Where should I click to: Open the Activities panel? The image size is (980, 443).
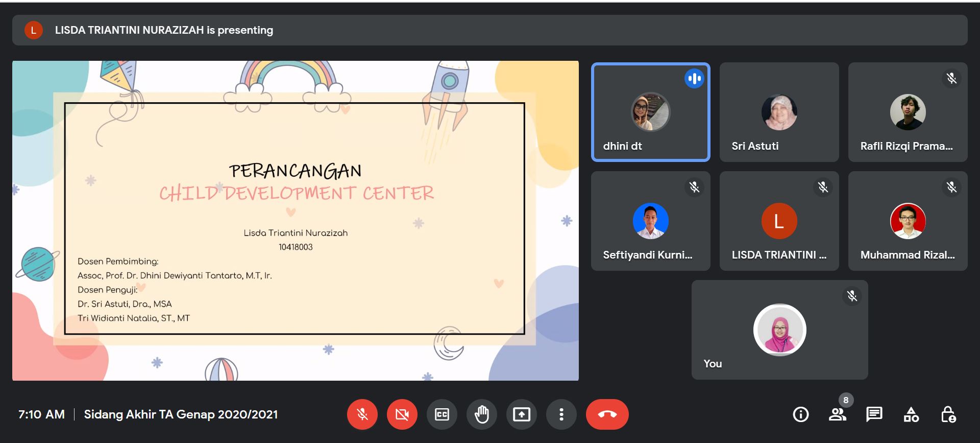(911, 414)
